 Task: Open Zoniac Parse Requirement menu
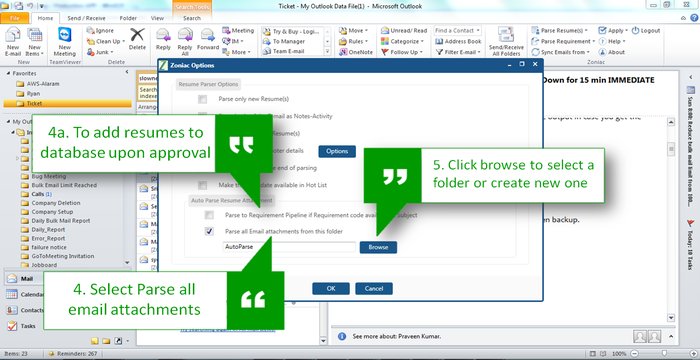pos(562,41)
